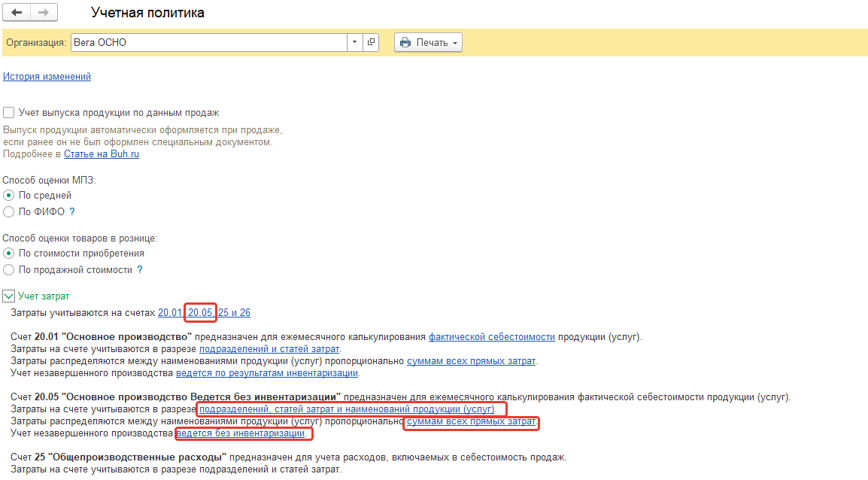Collapse the 'Учет затрат' section
This screenshot has width=868, height=480.
tap(9, 296)
